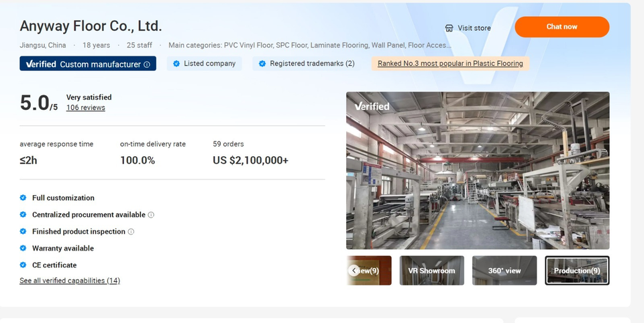Image resolution: width=644 pixels, height=323 pixels.
Task: Click blue badge icon beside Listed company
Action: [176, 64]
